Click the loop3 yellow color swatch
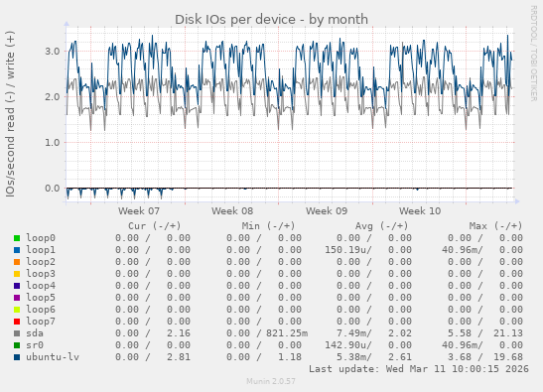The width and height of the screenshot is (543, 392). [x=17, y=274]
